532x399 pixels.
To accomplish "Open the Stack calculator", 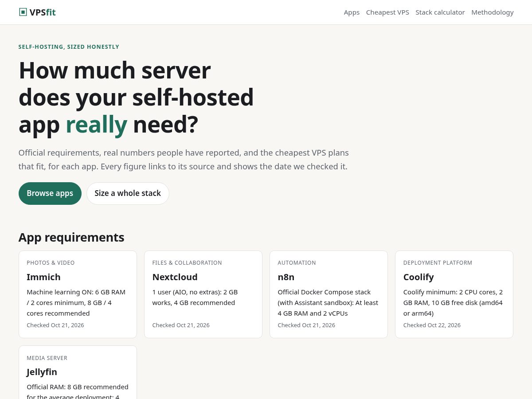I will 440,12.
